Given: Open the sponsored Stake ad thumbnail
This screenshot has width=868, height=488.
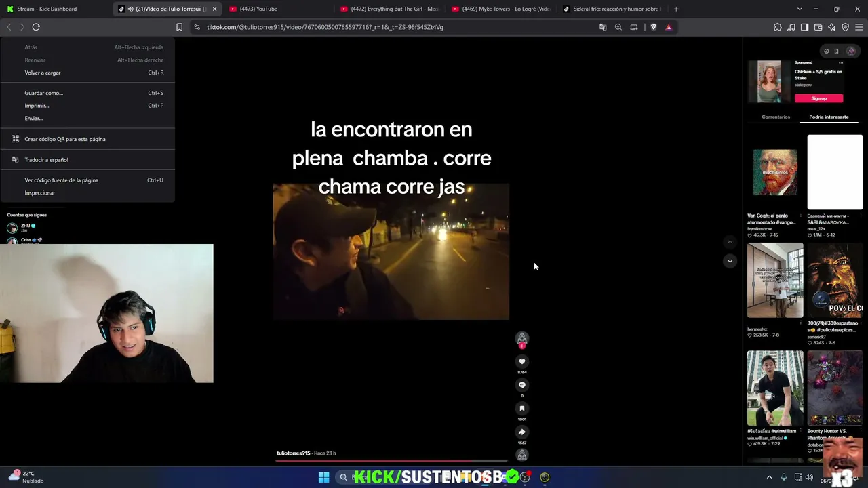Looking at the screenshot, I should point(769,81).
